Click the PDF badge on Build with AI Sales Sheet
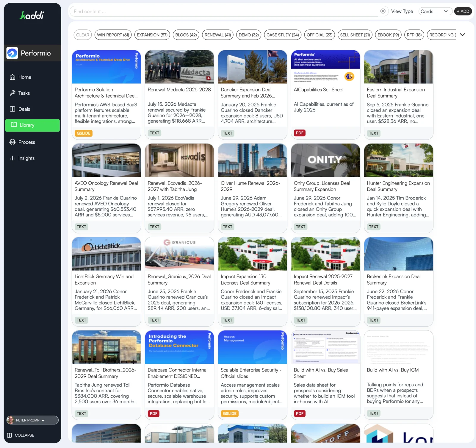This screenshot has height=448, width=476. click(x=300, y=413)
